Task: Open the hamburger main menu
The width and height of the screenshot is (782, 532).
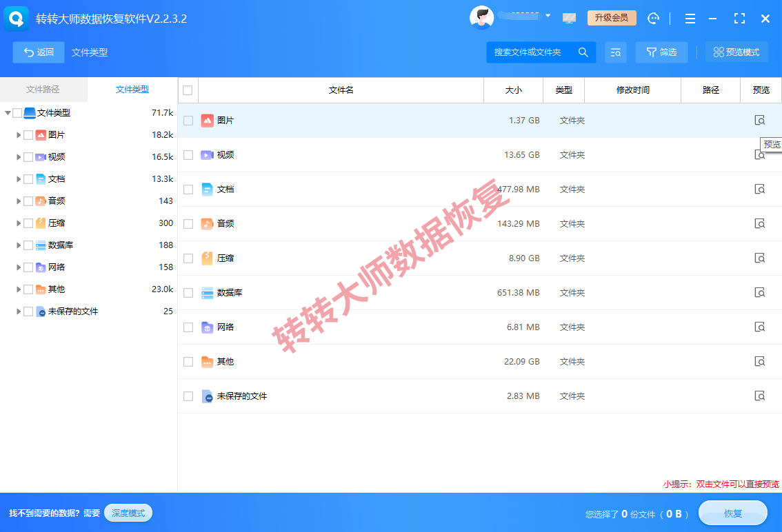Action: point(690,19)
